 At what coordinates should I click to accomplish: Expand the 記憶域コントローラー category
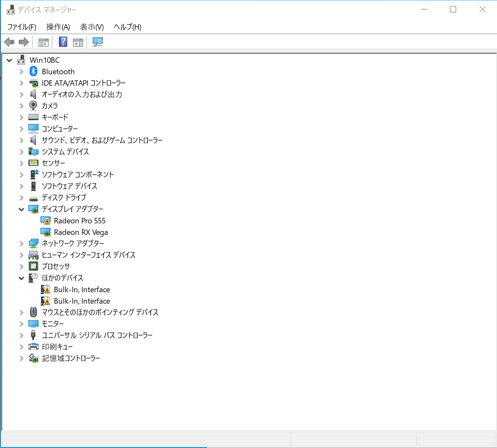[x=22, y=358]
